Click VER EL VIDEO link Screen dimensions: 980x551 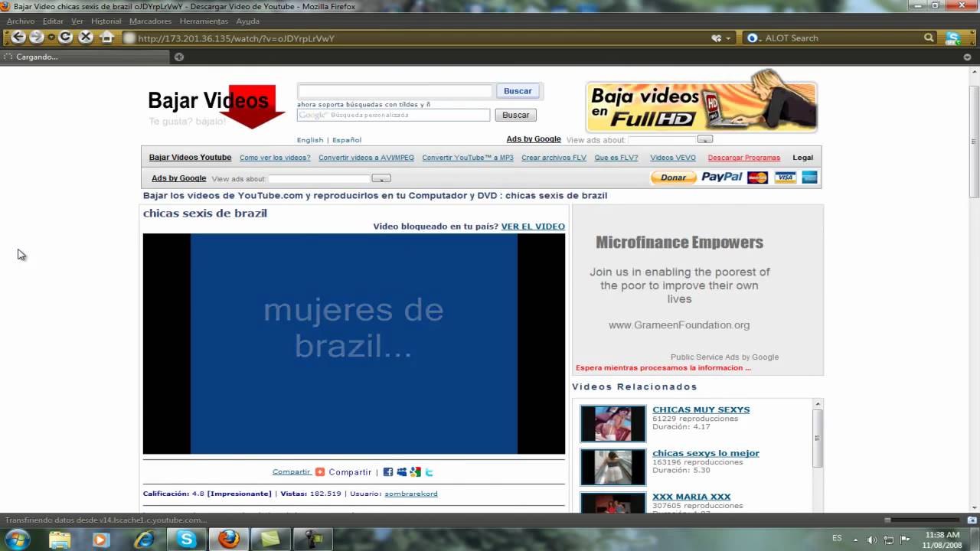tap(533, 227)
